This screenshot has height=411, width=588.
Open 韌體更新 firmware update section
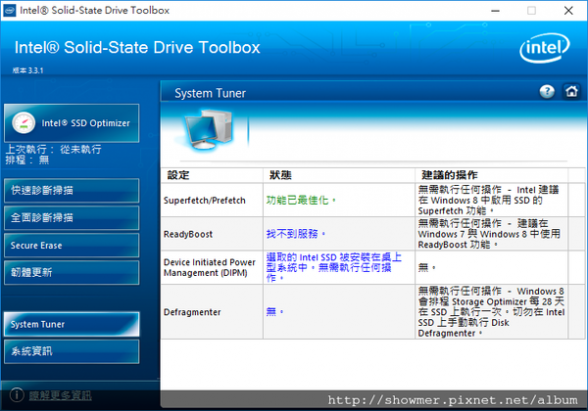tap(72, 273)
